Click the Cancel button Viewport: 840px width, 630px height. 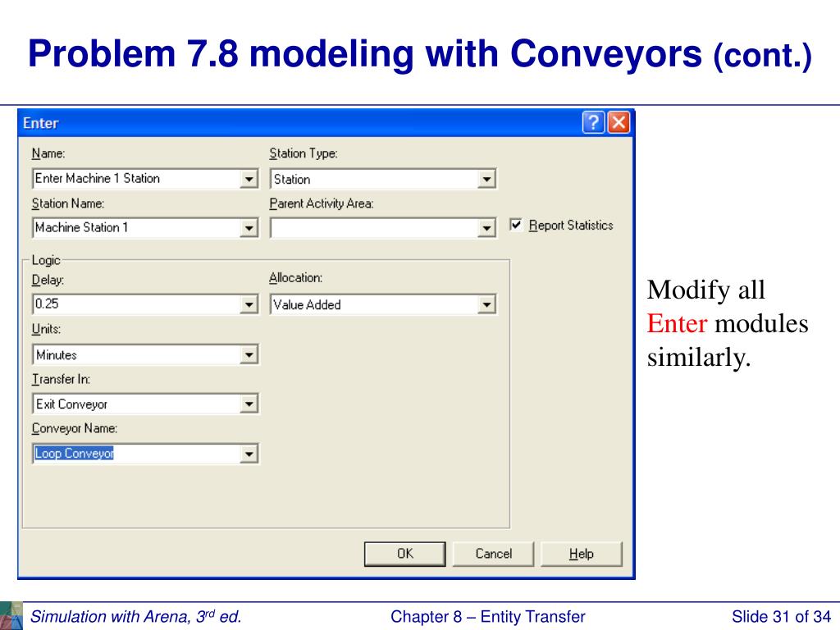click(493, 554)
